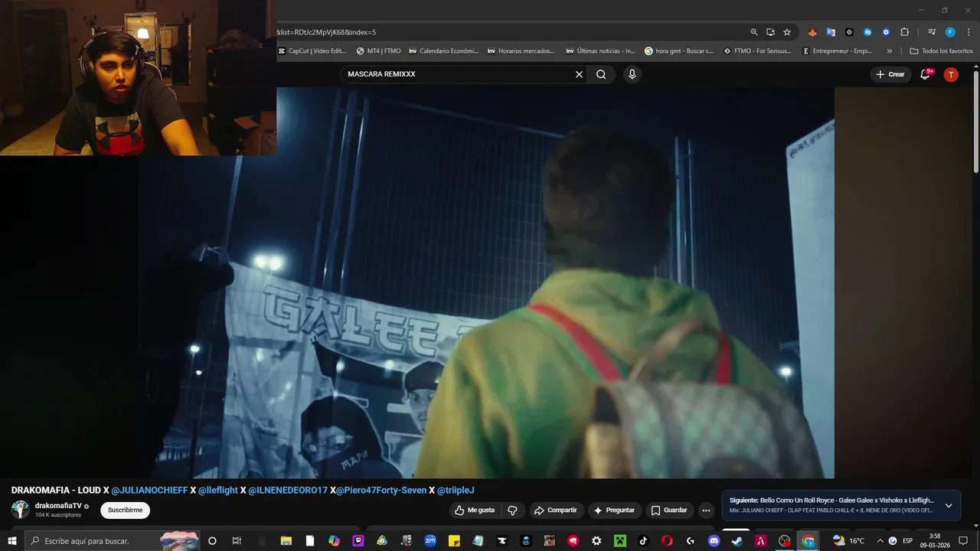
Task: Open File Explorer from taskbar
Action: click(x=286, y=541)
